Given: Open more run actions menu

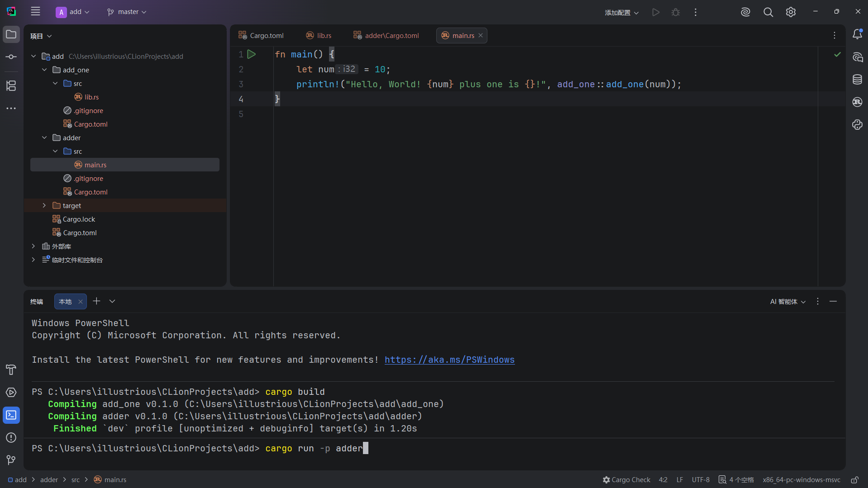Looking at the screenshot, I should pyautogui.click(x=696, y=12).
